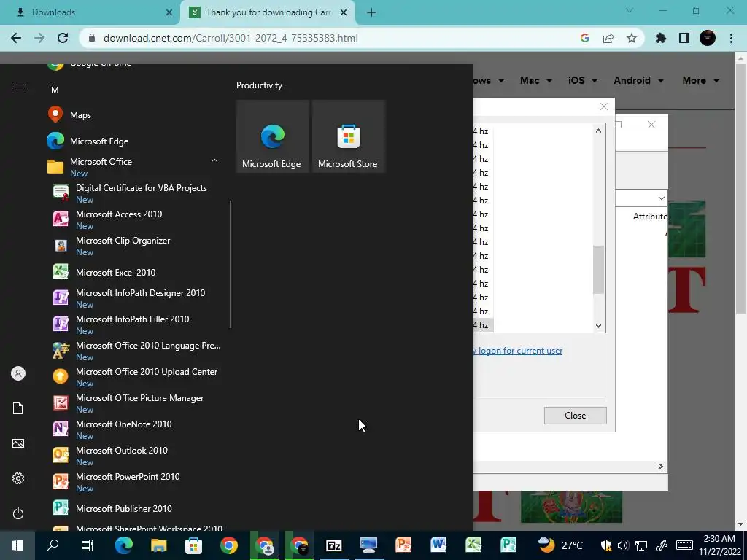Open the Mac menu on CNET
This screenshot has height=560, width=747.
[x=536, y=80]
